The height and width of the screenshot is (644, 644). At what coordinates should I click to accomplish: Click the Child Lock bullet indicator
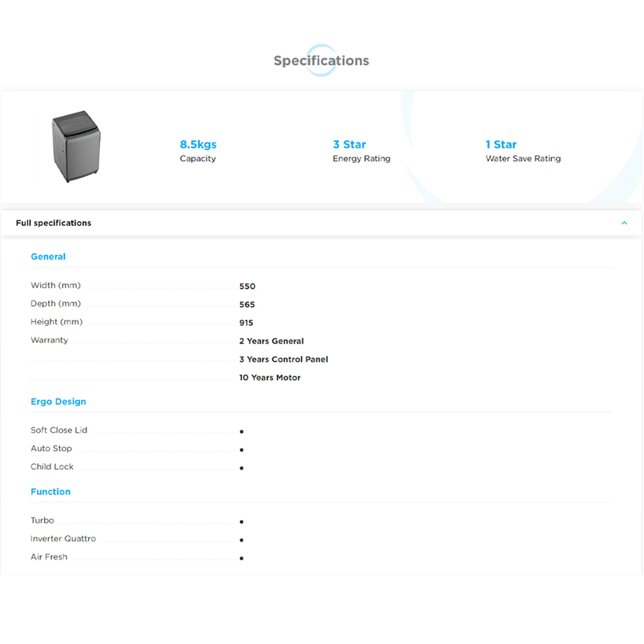tap(241, 469)
